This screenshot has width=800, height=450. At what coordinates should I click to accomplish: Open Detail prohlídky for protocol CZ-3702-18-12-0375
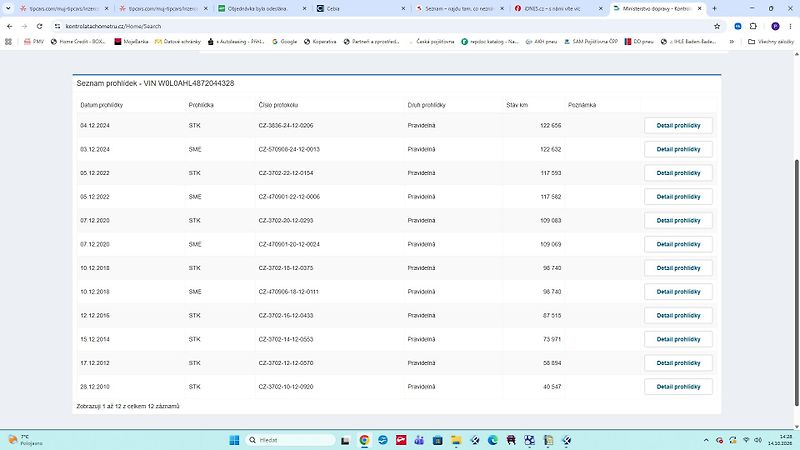(x=678, y=268)
